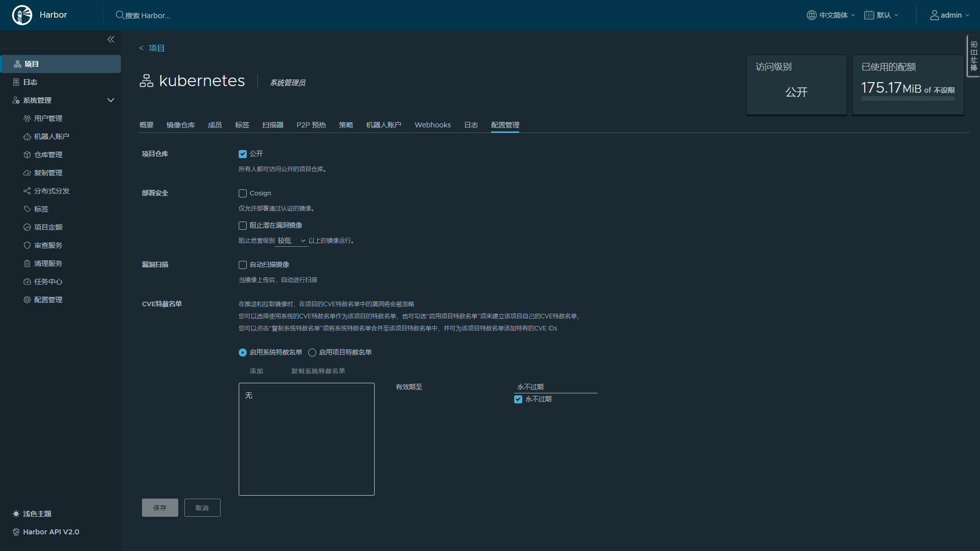The height and width of the screenshot is (551, 980).
Task: Click the 清理服务 trash icon
Action: tap(27, 263)
